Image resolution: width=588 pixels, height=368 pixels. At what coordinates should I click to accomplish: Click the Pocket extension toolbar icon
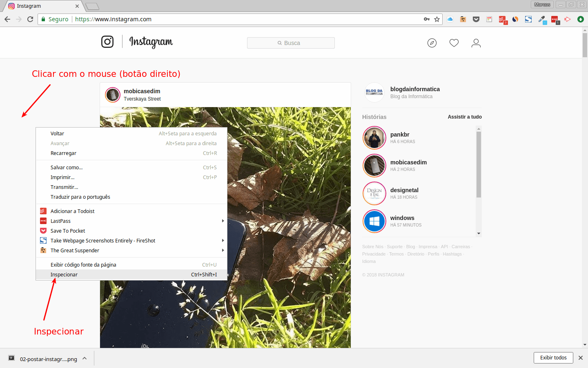pos(476,19)
